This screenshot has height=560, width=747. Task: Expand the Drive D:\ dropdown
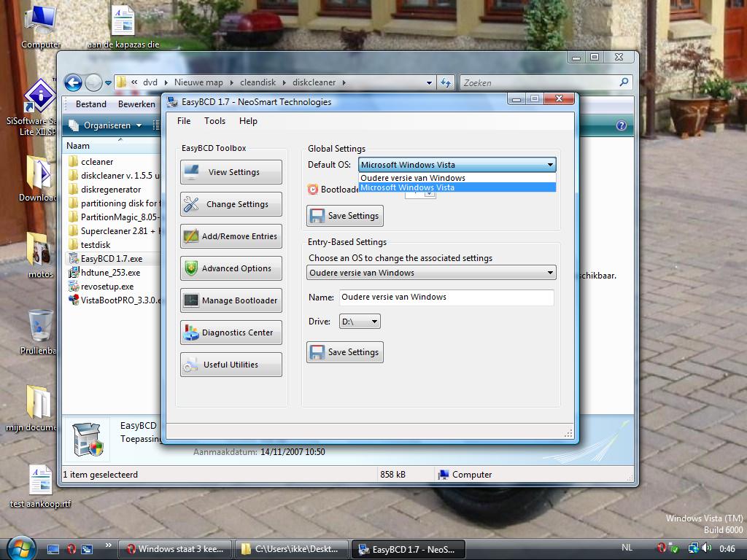(x=374, y=322)
